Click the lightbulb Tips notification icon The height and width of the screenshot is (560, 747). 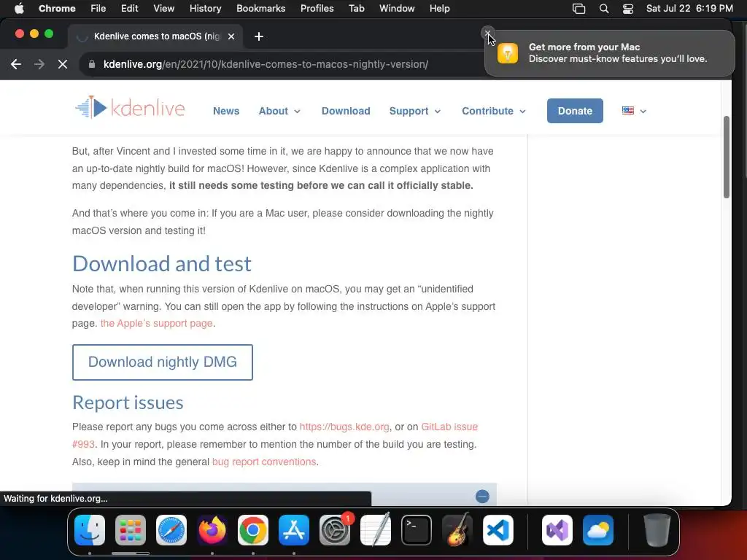(508, 52)
